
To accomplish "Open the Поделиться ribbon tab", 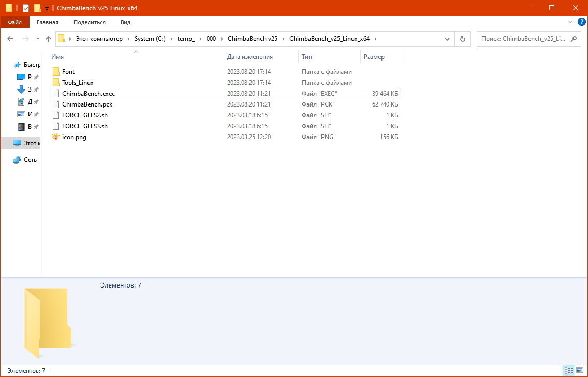I will [89, 22].
